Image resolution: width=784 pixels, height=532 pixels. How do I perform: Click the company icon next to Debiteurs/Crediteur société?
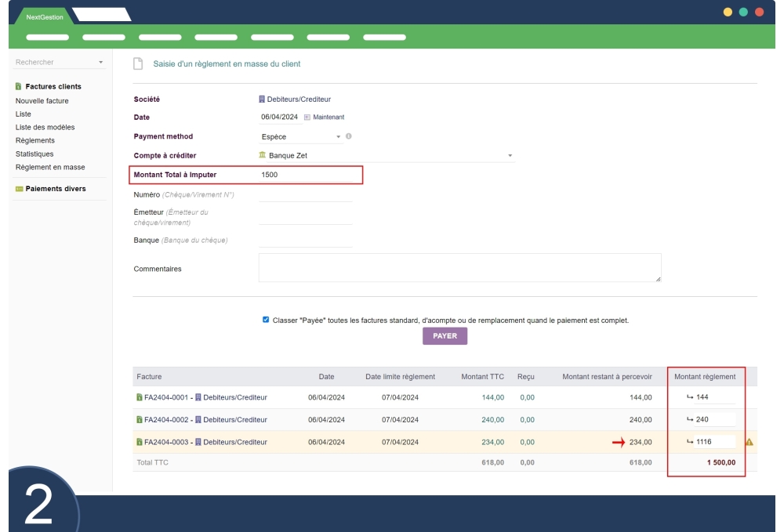(x=262, y=99)
